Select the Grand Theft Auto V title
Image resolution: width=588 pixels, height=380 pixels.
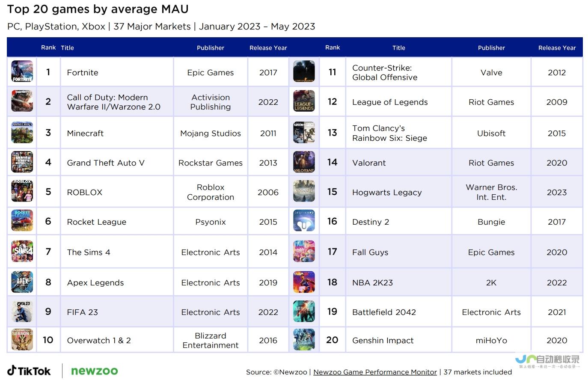coord(117,163)
